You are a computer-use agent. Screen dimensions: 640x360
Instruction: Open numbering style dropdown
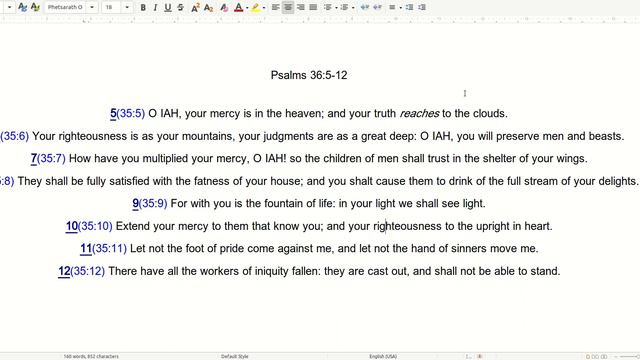[353, 7]
